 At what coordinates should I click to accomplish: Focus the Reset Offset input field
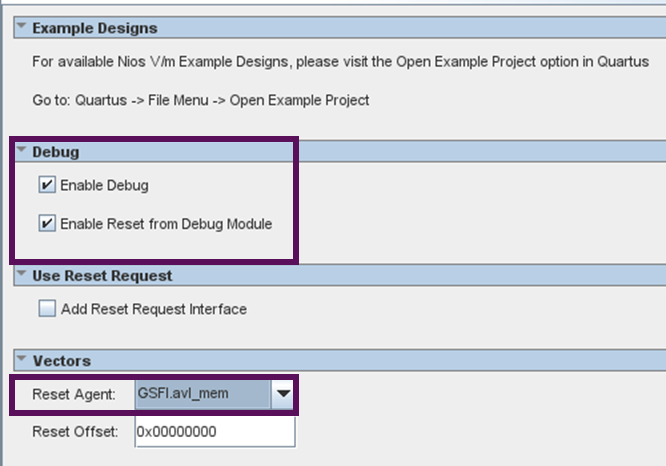pyautogui.click(x=215, y=432)
